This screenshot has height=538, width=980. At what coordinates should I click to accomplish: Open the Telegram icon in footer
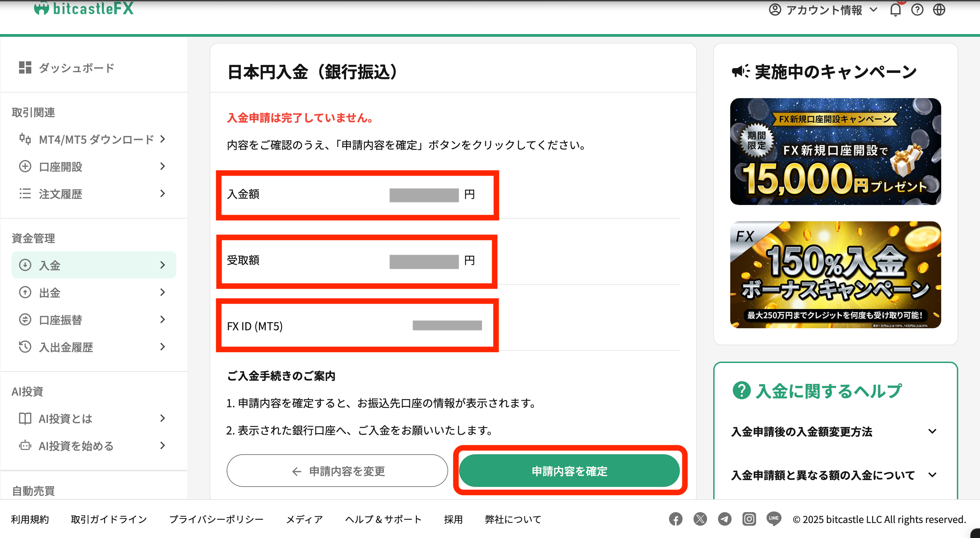pyautogui.click(x=724, y=519)
